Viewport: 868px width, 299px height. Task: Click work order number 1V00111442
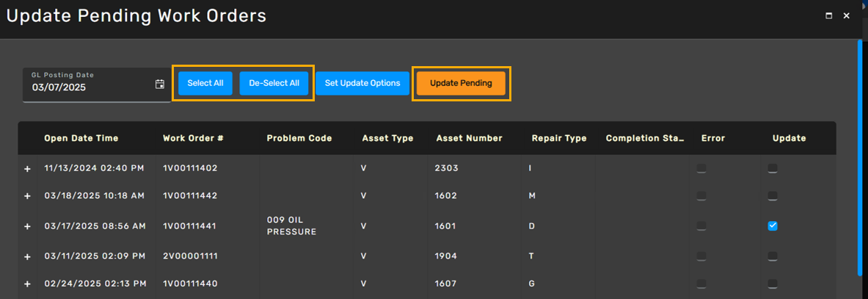[190, 196]
